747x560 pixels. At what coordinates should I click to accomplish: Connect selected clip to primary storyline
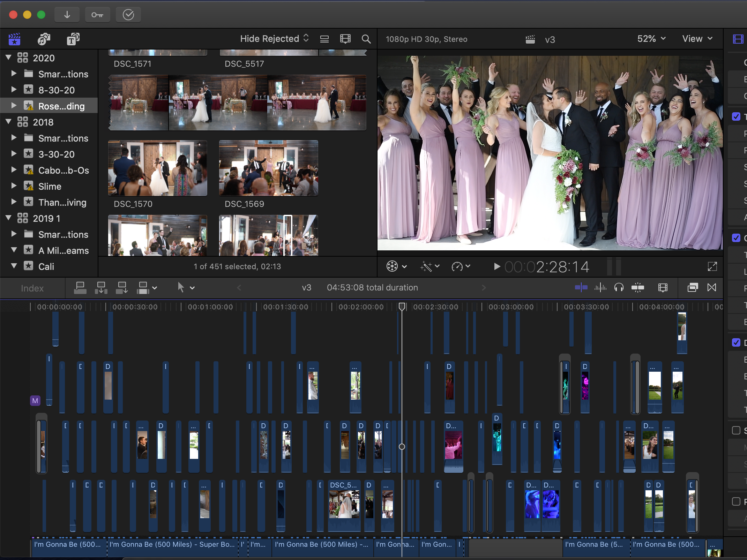click(x=80, y=288)
